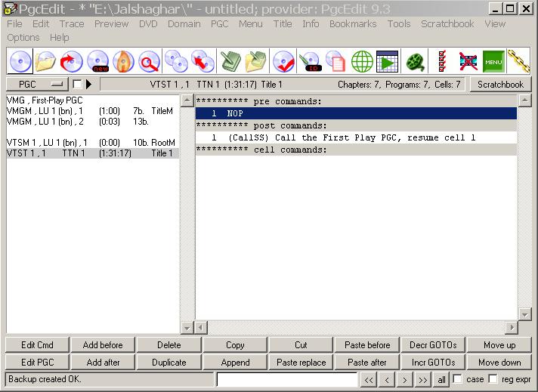
Task: Click the crossed-out filmstrip icon
Action: 468,62
